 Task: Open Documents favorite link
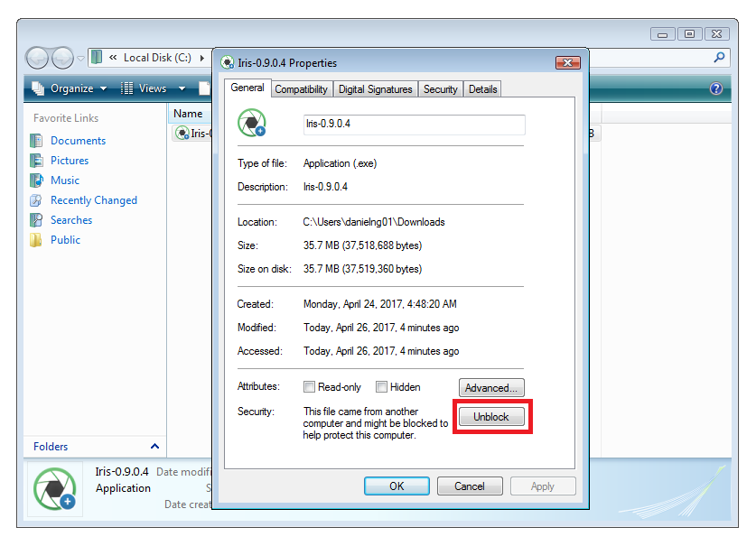tap(78, 141)
